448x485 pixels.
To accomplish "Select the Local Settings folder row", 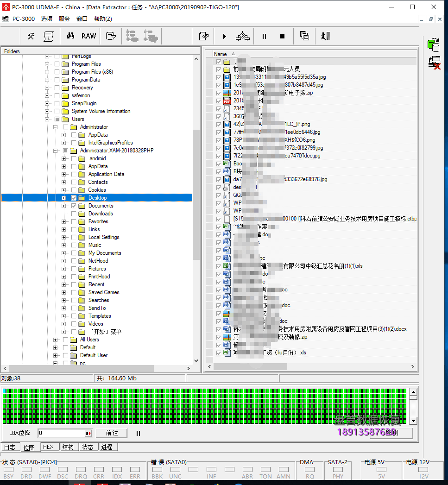I will click(x=104, y=237).
